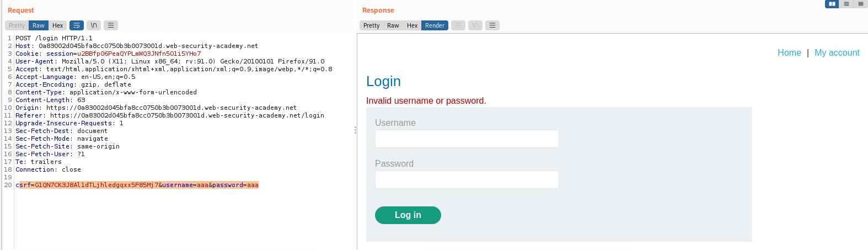Select the Hex tab in Request panel
The width and height of the screenshot is (868, 250).
tap(58, 25)
